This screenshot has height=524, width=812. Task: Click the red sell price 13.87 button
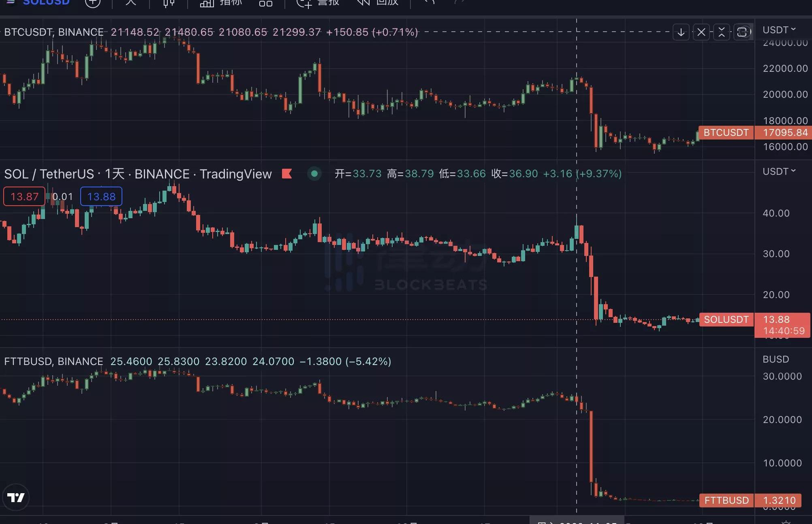pos(24,197)
